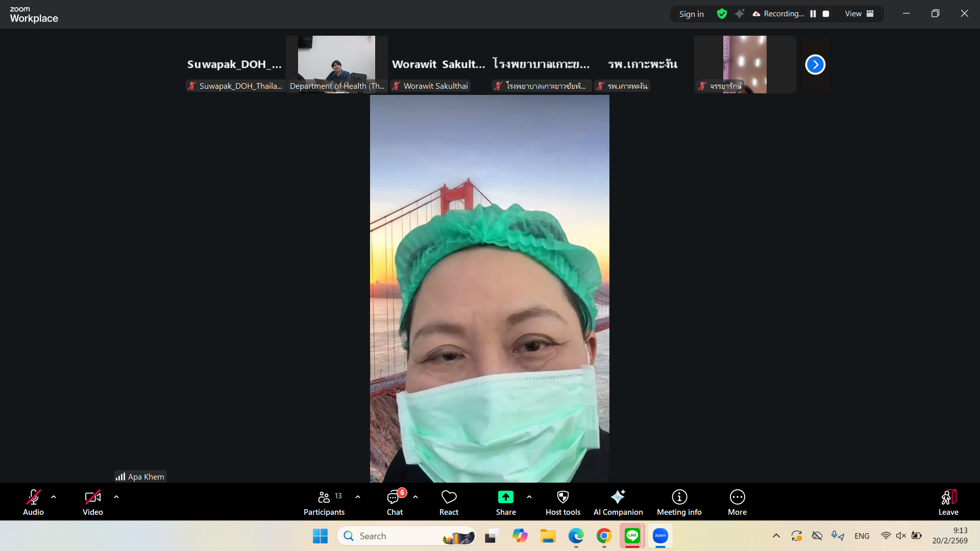Pause the recording
This screenshot has height=551, width=980.
[x=813, y=14]
